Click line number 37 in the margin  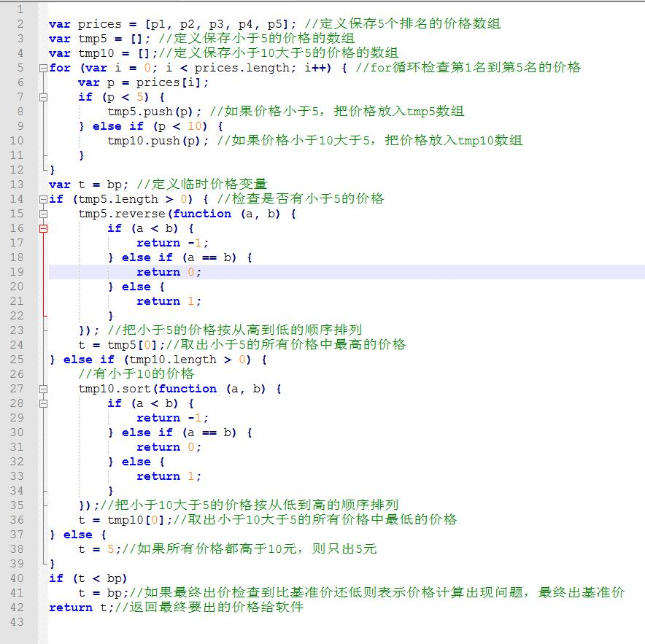(17, 535)
